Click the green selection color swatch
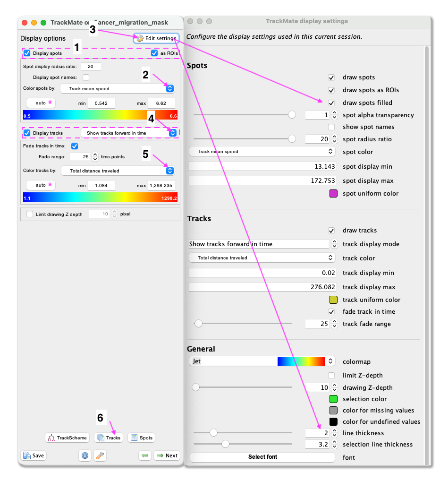The width and height of the screenshot is (448, 481). (333, 399)
